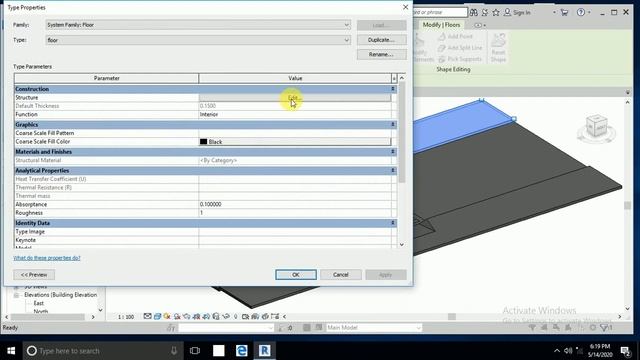Screen dimensions: 640x360
Task: Select East elevation in Project Browser
Action: 39,303
